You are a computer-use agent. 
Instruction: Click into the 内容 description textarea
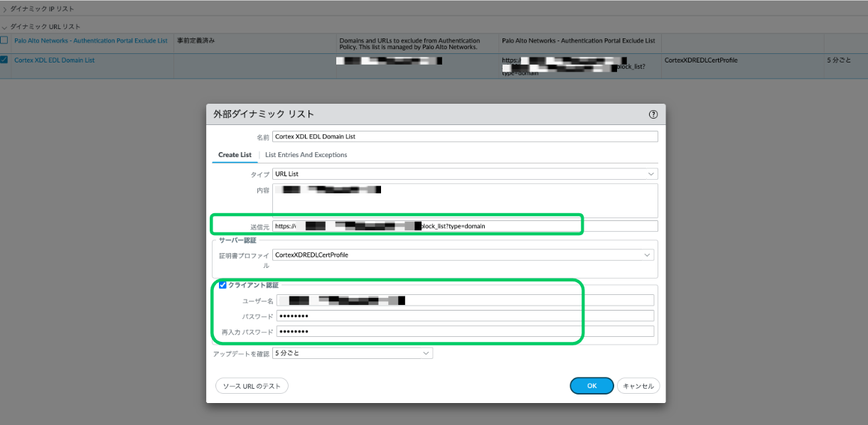tap(465, 200)
